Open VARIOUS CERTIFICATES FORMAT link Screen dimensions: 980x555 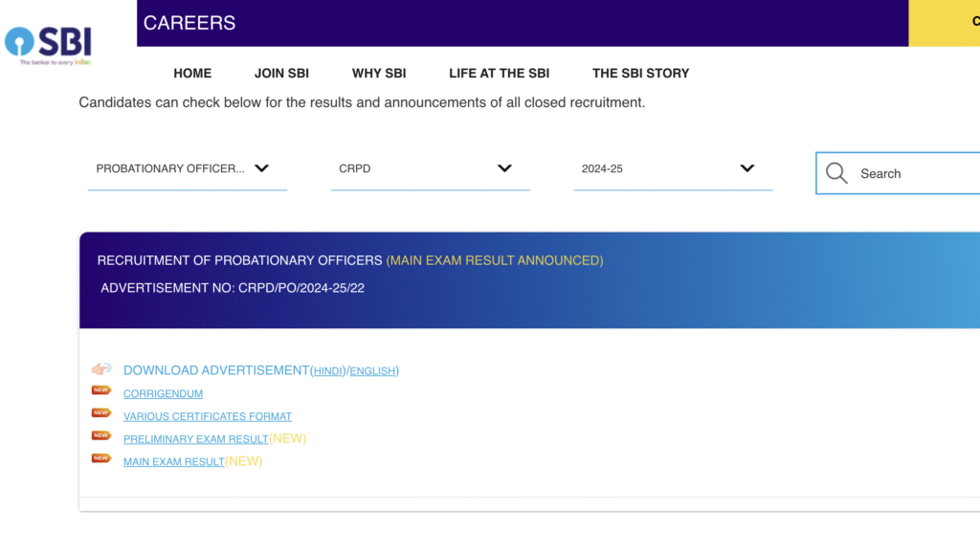coord(208,416)
